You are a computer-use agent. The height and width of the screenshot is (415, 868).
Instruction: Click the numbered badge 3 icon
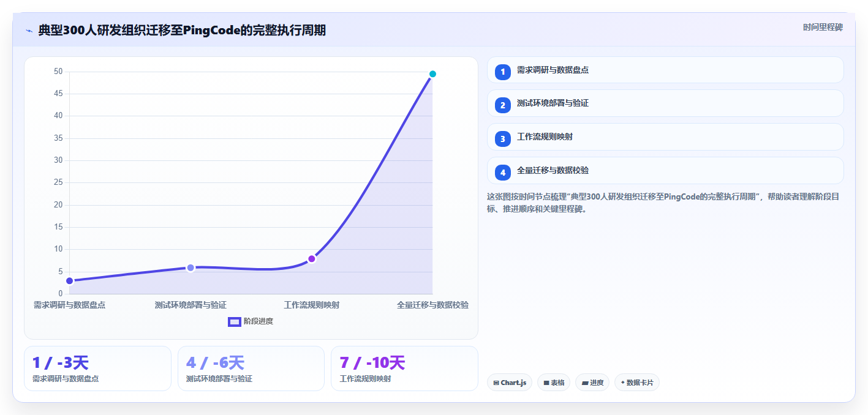(502, 139)
